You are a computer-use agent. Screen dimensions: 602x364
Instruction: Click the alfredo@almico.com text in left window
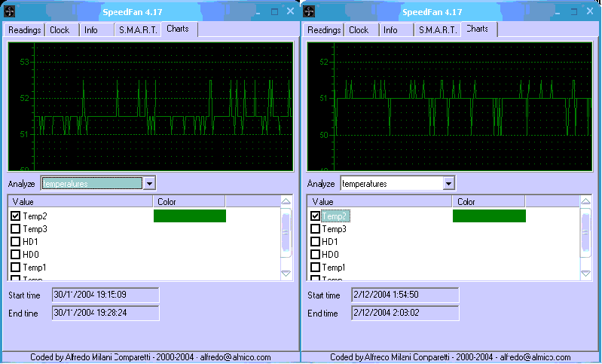(x=235, y=357)
